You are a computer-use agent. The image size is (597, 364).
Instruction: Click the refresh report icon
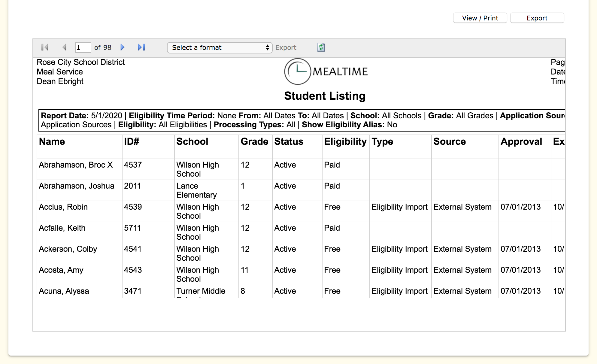[x=321, y=47]
